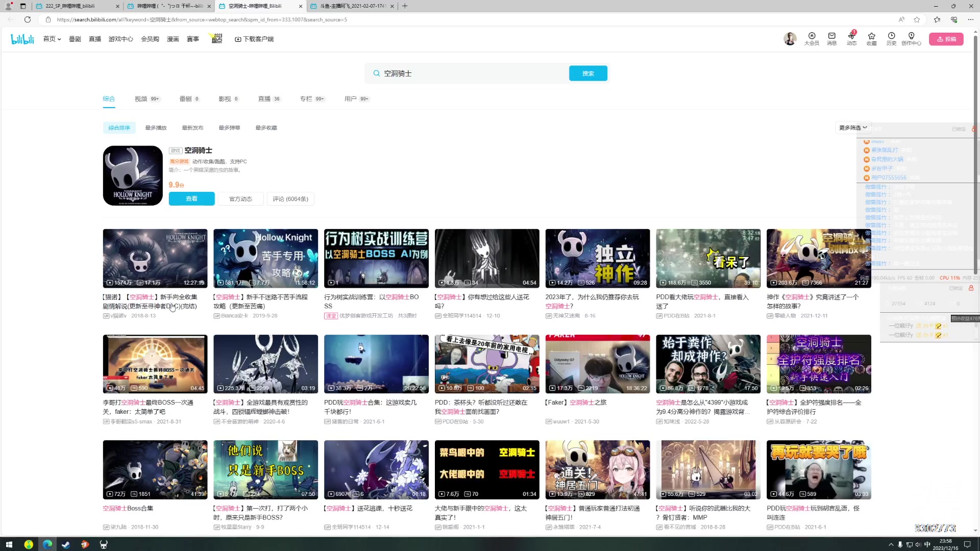Click the search magnifier icon
Screen dimensions: 980x551
coord(376,73)
